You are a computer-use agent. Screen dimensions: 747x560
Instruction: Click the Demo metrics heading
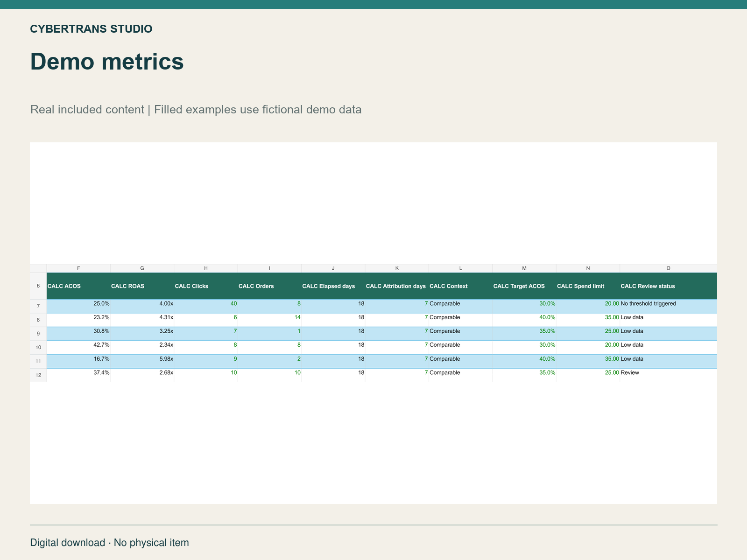click(107, 62)
